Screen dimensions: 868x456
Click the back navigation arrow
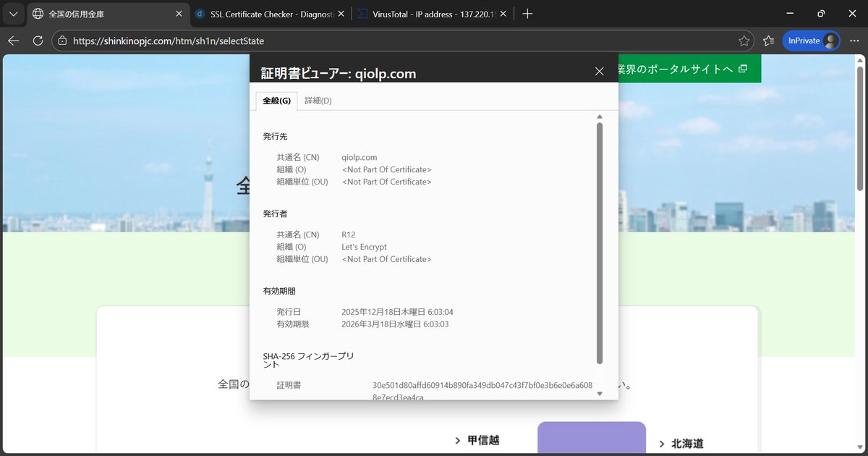pyautogui.click(x=13, y=41)
